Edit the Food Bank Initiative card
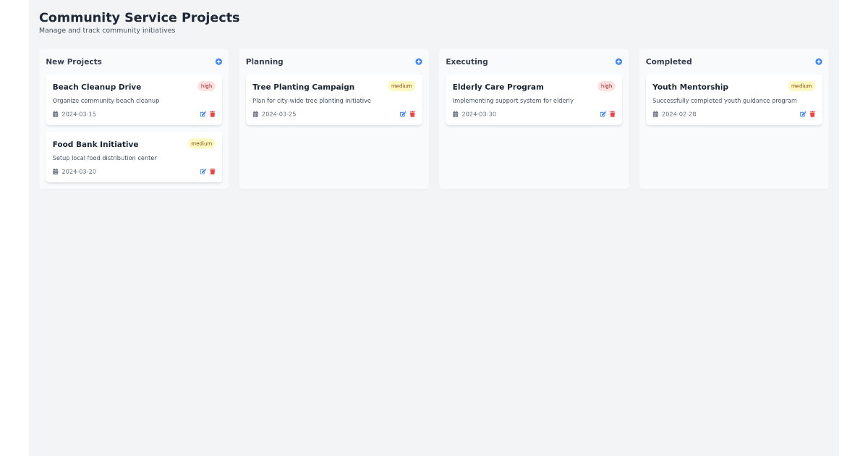 [x=202, y=172]
